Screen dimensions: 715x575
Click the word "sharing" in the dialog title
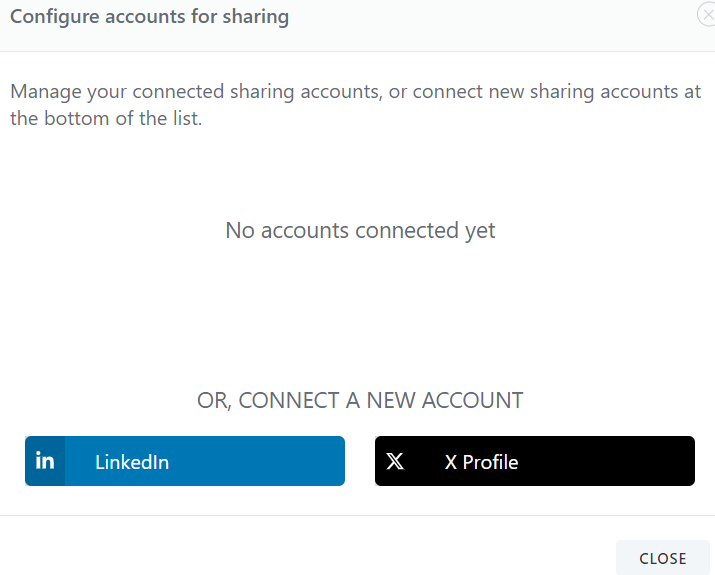click(x=255, y=17)
